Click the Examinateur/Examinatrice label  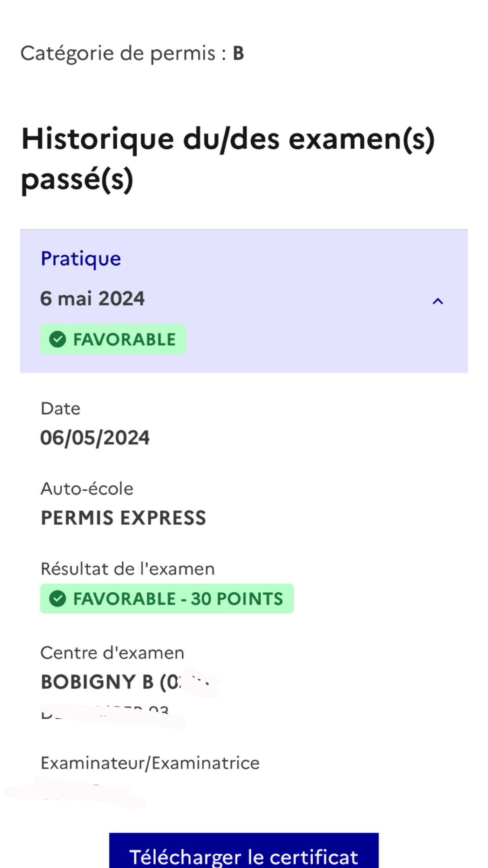coord(150,763)
